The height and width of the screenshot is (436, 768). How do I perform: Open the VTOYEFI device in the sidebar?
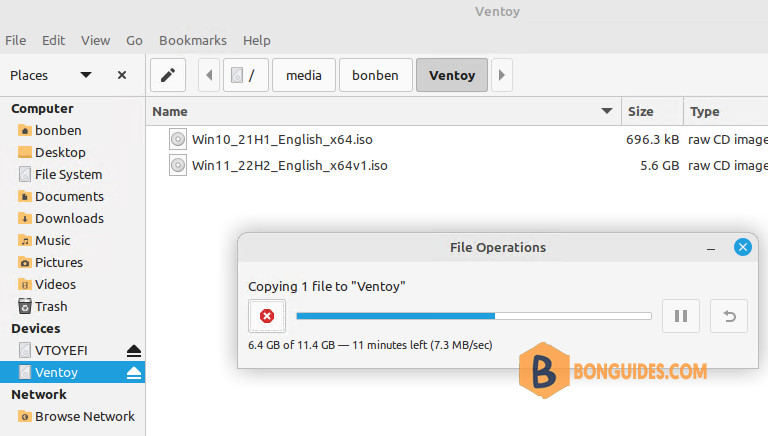pyautogui.click(x=61, y=350)
